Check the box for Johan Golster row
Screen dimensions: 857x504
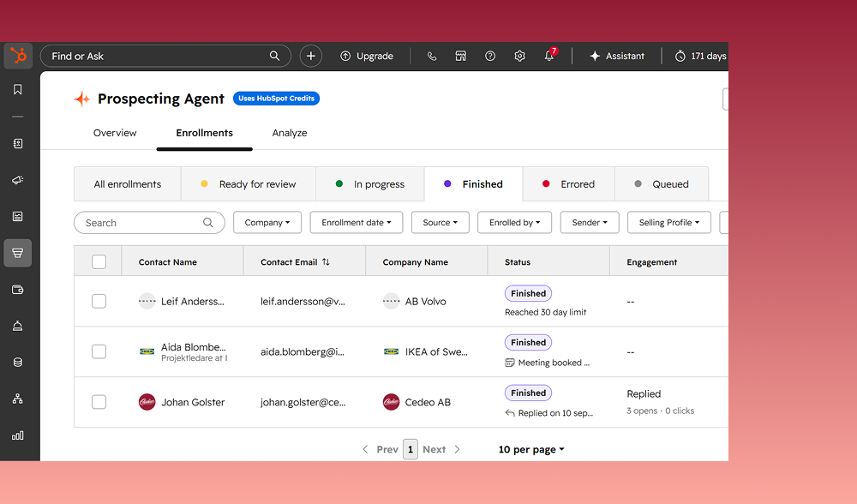click(x=99, y=402)
